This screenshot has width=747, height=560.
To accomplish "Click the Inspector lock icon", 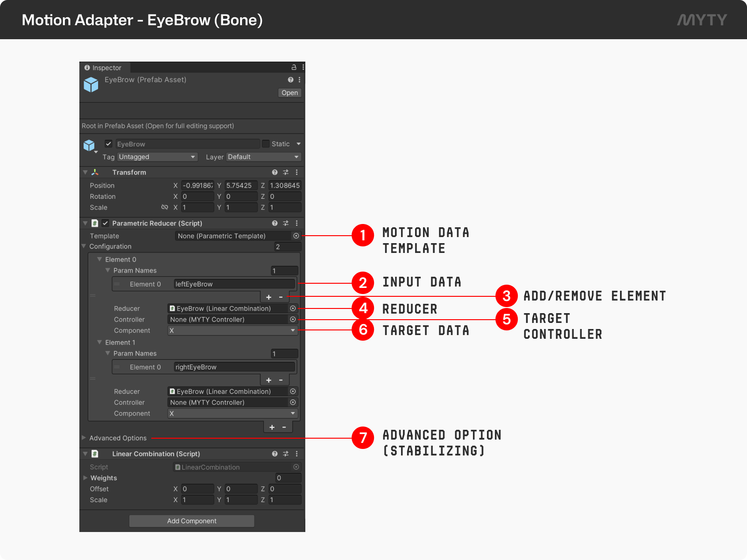I will (x=294, y=67).
